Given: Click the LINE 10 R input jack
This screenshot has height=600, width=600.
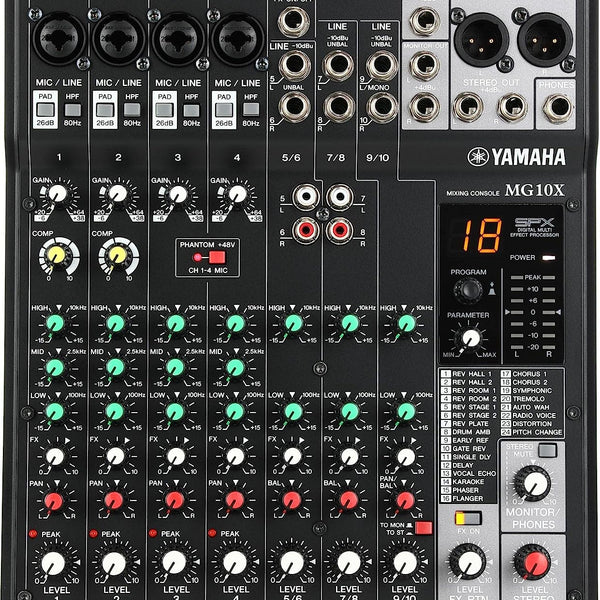Looking at the screenshot, I should point(382,107).
